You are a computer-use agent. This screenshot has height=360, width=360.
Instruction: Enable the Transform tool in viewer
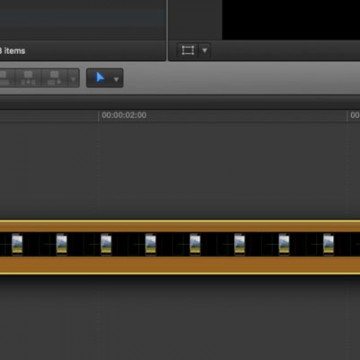click(188, 50)
